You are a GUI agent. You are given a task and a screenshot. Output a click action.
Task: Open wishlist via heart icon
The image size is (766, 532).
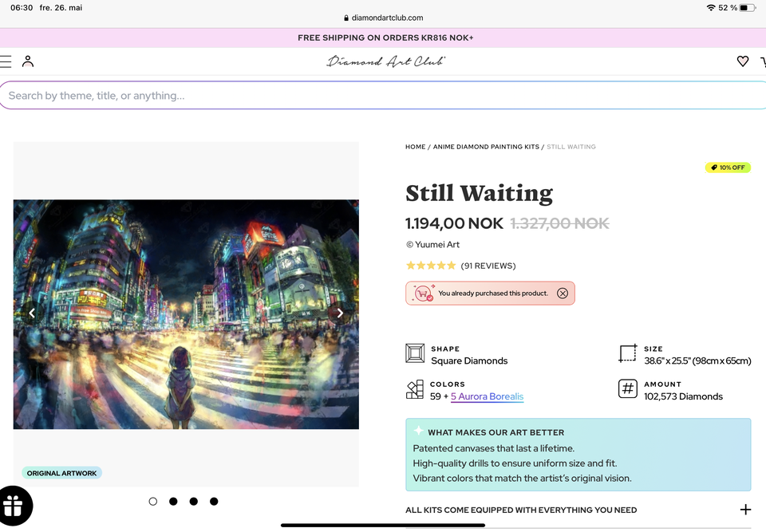[x=743, y=61]
